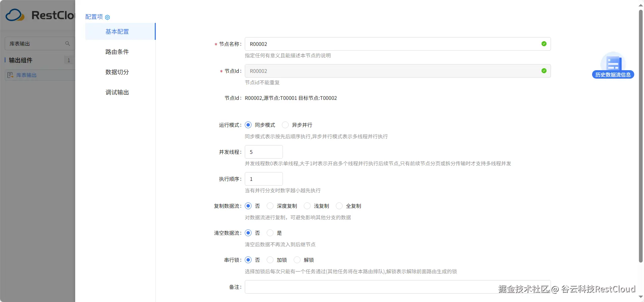Click the scrollbar up arrow
Image resolution: width=644 pixels, height=302 pixels.
coord(641,5)
